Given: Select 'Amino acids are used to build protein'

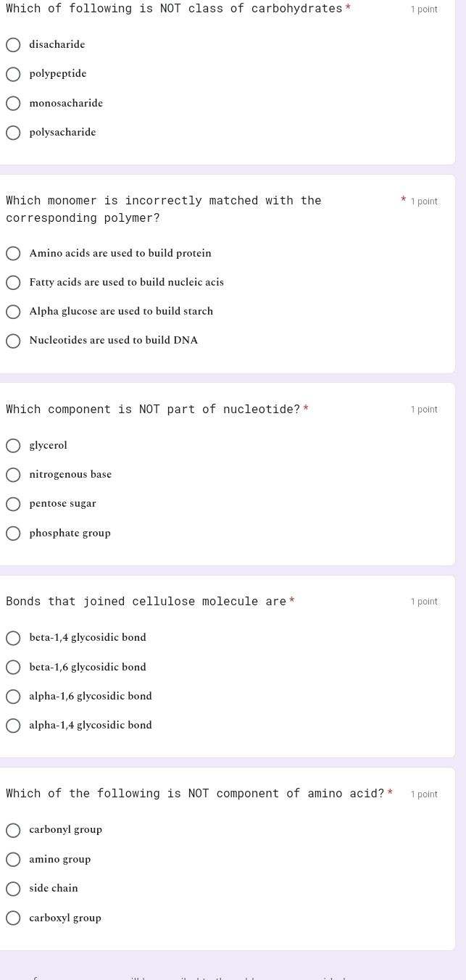Looking at the screenshot, I should (13, 253).
